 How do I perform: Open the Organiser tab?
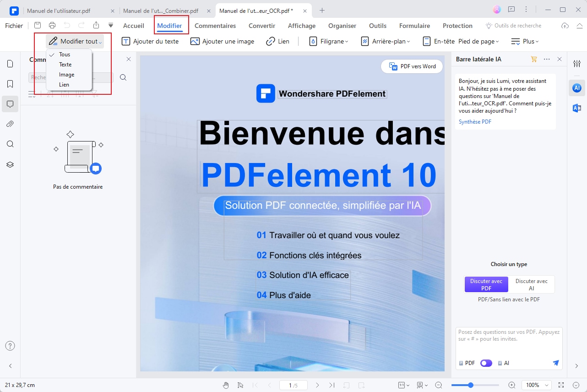pyautogui.click(x=342, y=26)
